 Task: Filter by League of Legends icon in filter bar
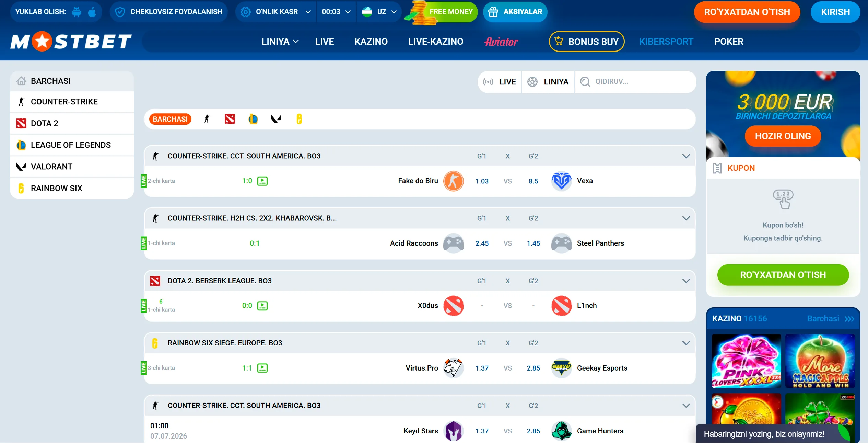point(253,119)
